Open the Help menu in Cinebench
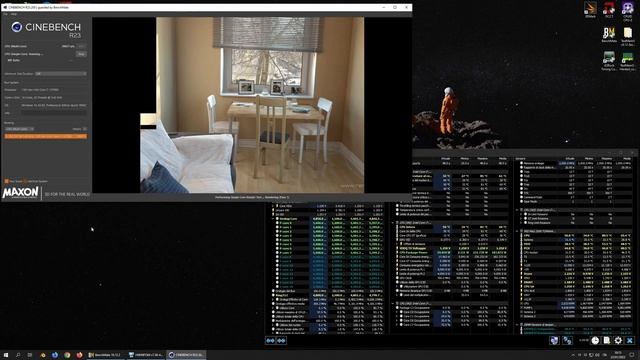640x360 pixels. point(14,14)
